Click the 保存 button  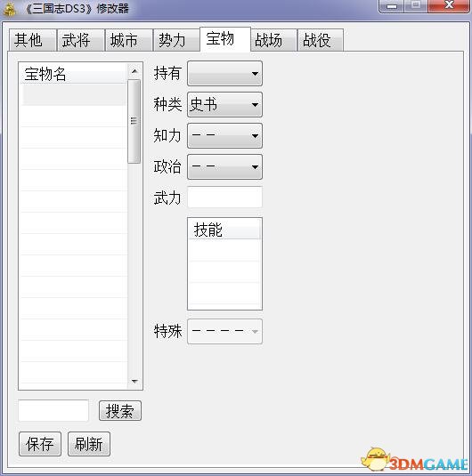pyautogui.click(x=40, y=444)
